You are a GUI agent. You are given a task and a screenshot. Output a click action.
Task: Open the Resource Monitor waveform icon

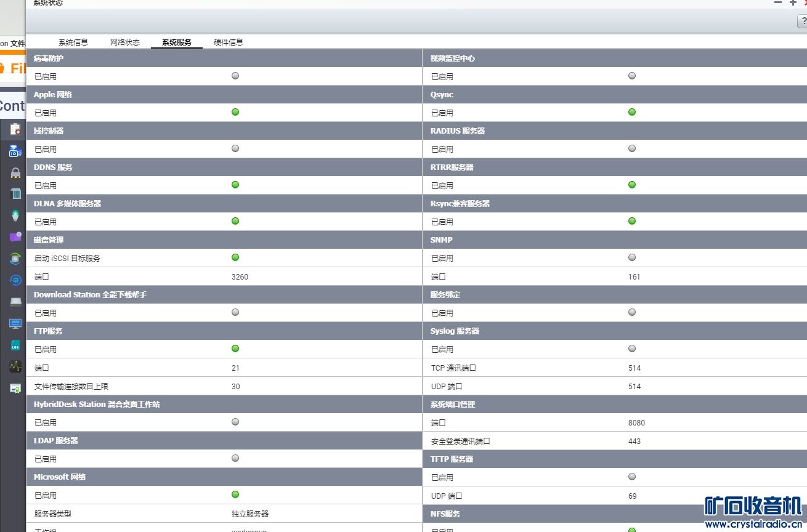pyautogui.click(x=15, y=366)
